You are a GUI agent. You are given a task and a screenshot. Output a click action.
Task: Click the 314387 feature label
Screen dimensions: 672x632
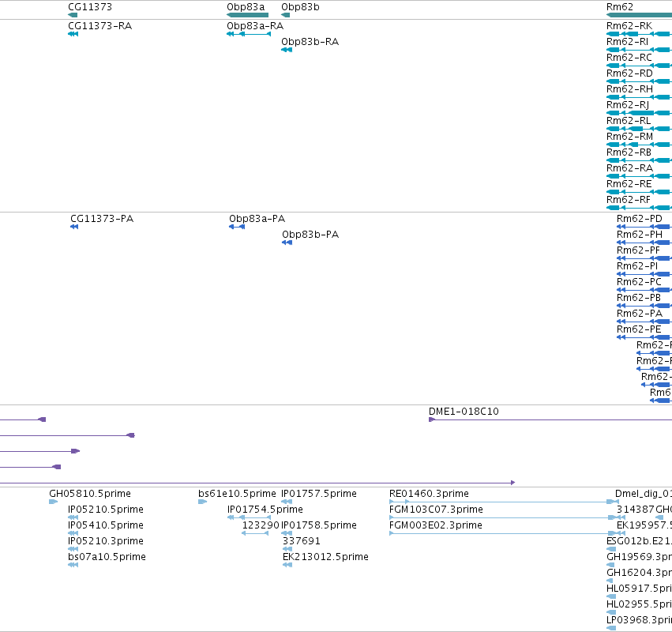(636, 510)
